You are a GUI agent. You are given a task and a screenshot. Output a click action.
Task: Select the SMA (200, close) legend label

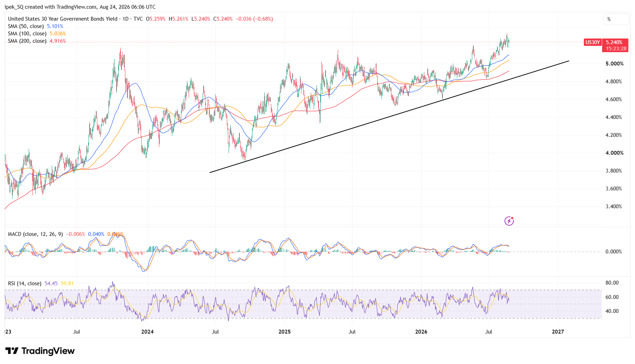coord(27,41)
